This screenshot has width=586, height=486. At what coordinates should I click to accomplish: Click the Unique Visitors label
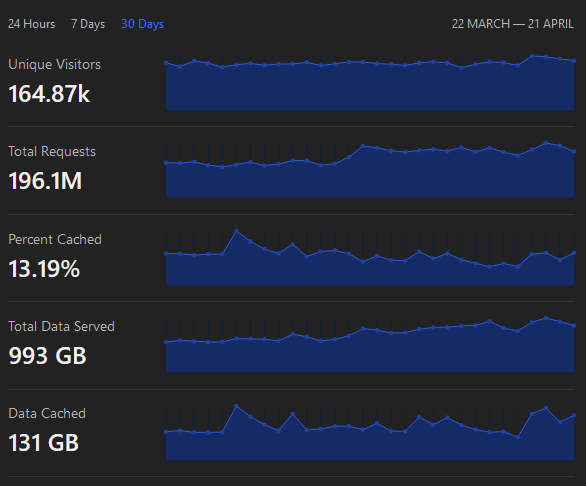tap(55, 64)
